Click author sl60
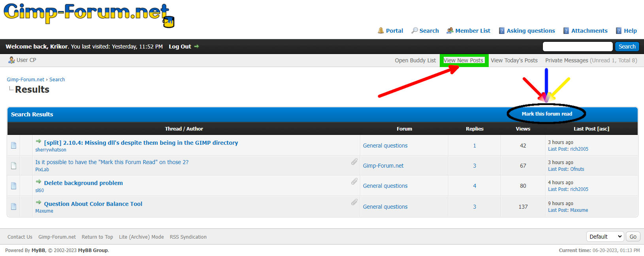Viewport: 644px width, 256px height. pyautogui.click(x=40, y=191)
